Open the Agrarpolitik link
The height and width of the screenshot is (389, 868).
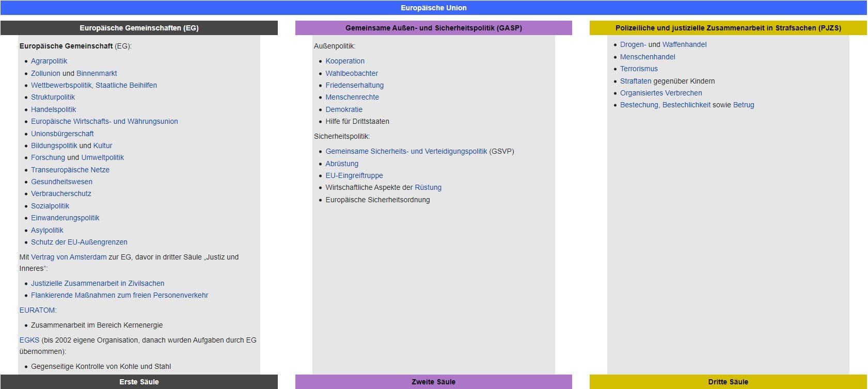point(49,61)
